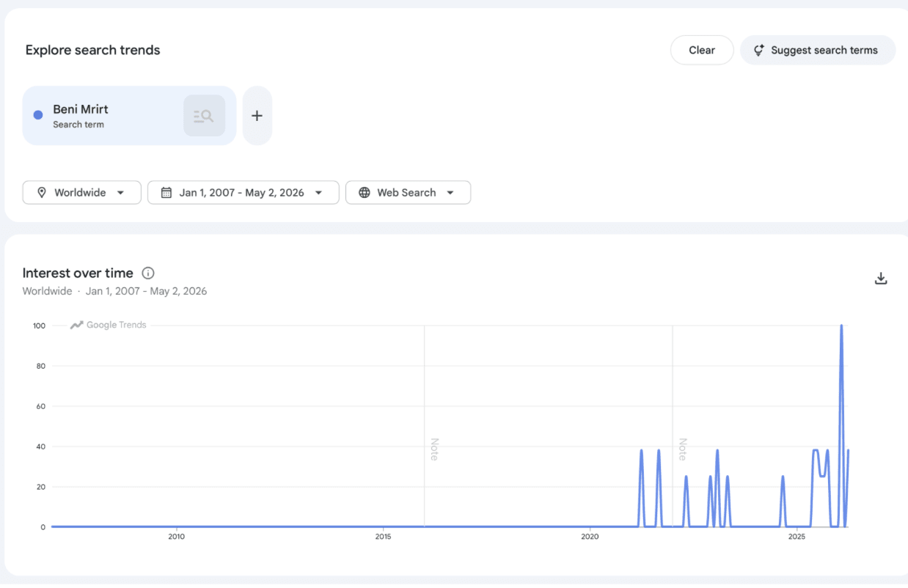Click the 60 y-axis label

pos(41,406)
